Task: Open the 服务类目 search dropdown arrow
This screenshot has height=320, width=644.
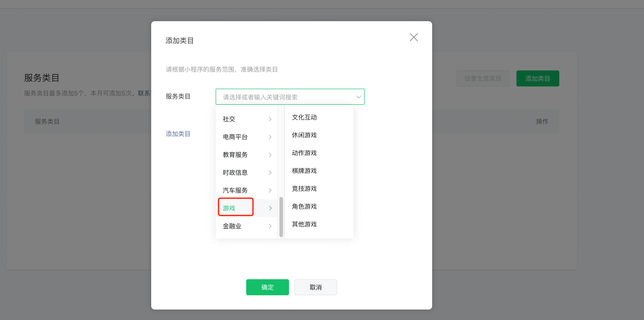Action: (x=358, y=97)
